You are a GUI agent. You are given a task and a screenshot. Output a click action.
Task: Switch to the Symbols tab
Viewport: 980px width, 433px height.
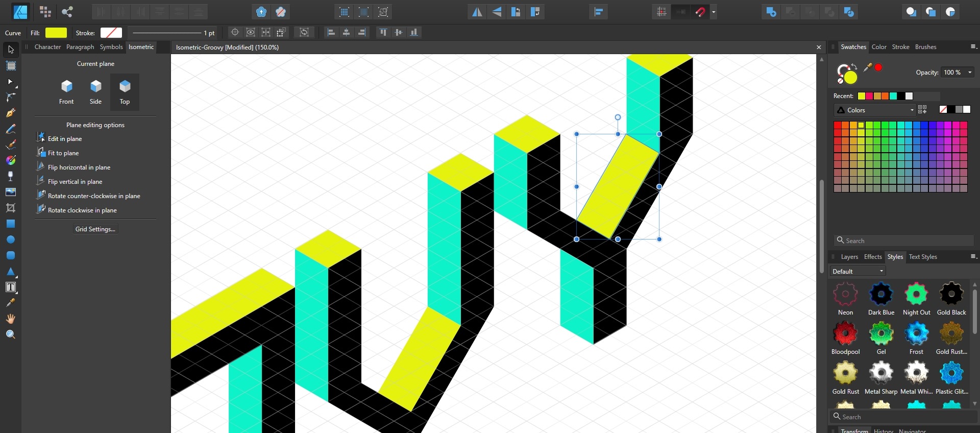(x=111, y=47)
